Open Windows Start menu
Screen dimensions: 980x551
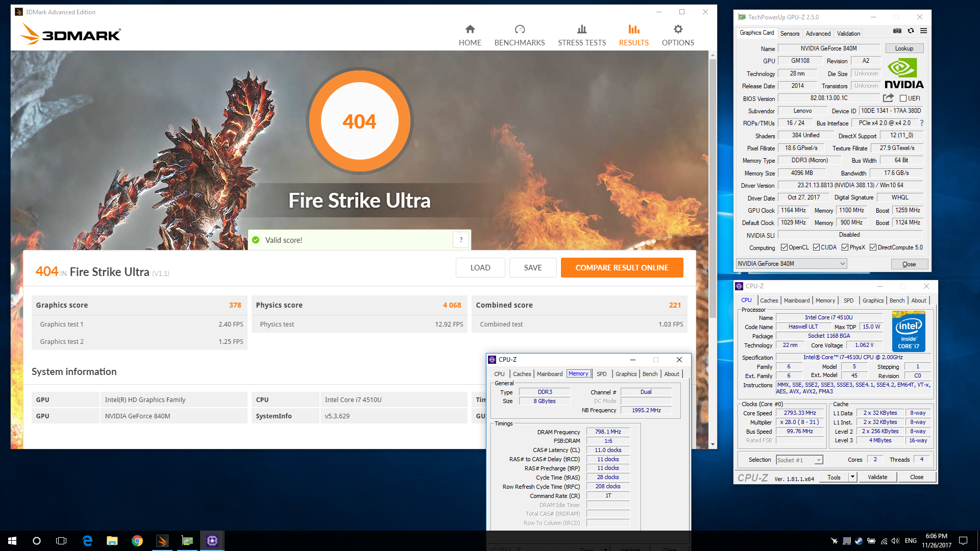pos(12,541)
